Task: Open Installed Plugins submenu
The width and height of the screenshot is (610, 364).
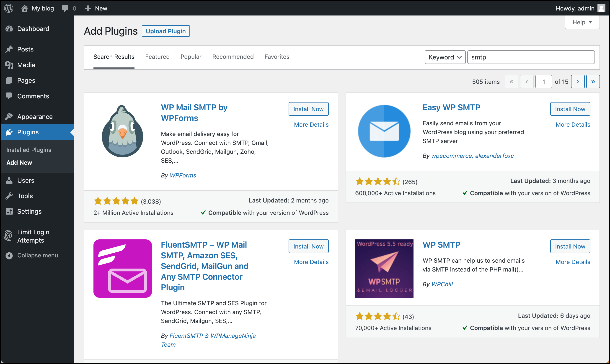Action: coord(29,150)
